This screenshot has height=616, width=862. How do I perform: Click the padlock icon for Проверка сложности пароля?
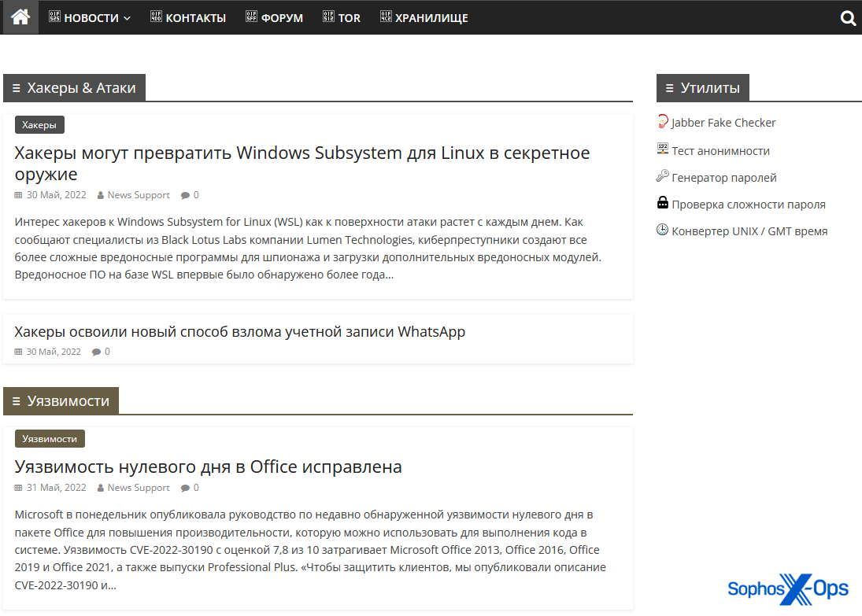click(661, 203)
